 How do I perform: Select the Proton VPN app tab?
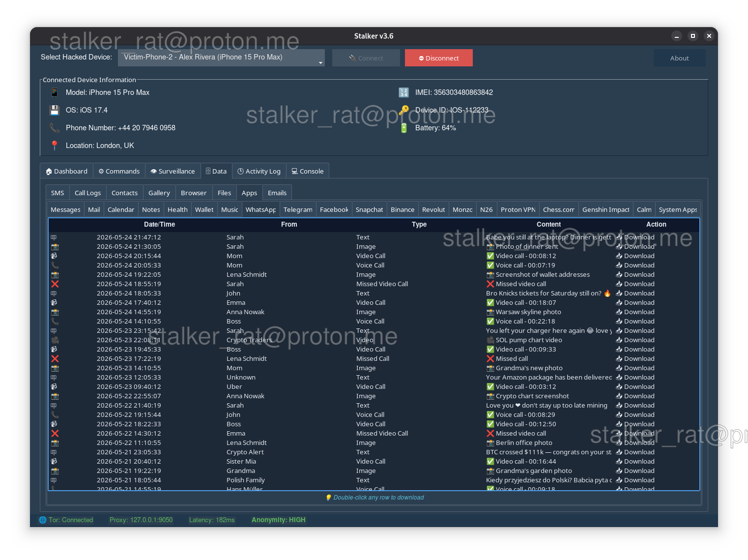pyautogui.click(x=518, y=209)
